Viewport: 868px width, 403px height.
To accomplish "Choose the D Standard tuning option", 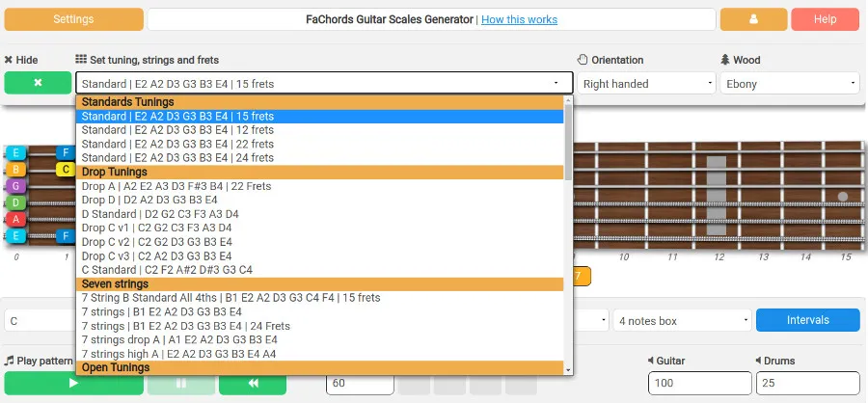I will (x=320, y=214).
